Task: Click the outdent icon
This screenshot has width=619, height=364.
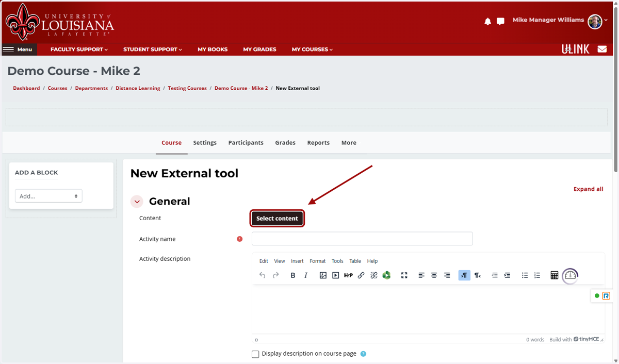Action: [x=495, y=275]
